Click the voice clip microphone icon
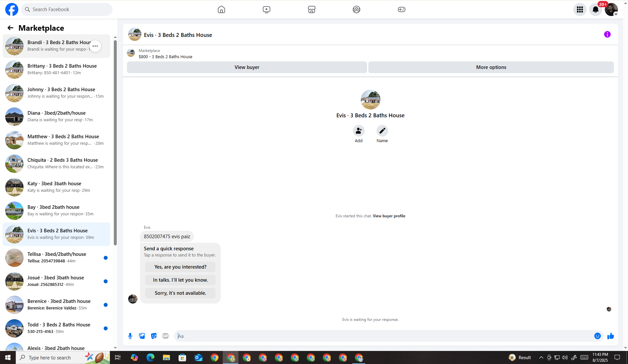The width and height of the screenshot is (628, 364). pyautogui.click(x=130, y=336)
